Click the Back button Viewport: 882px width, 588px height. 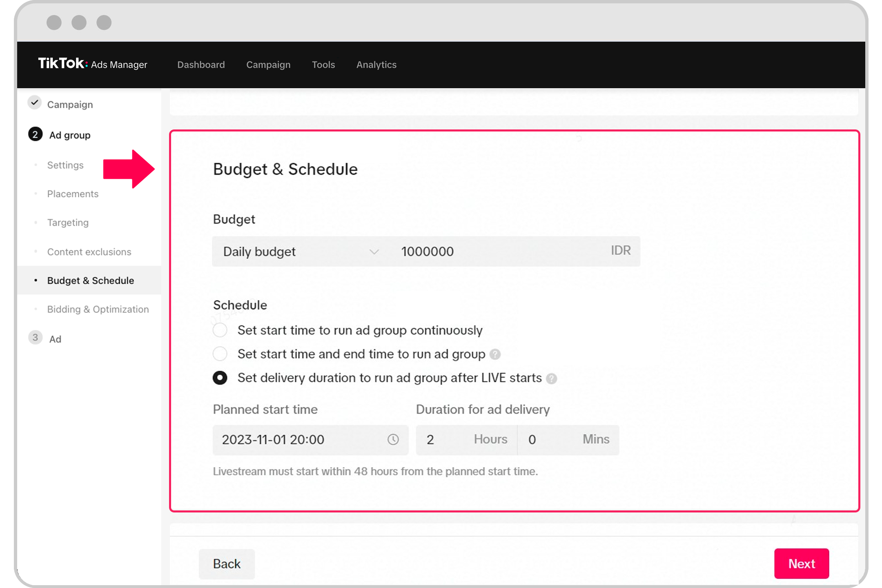point(227,564)
